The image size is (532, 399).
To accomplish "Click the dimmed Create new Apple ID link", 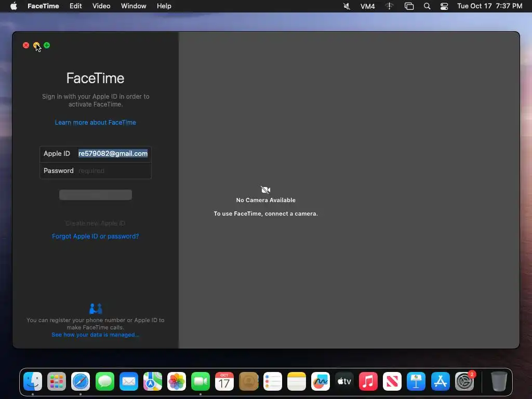I will point(96,223).
